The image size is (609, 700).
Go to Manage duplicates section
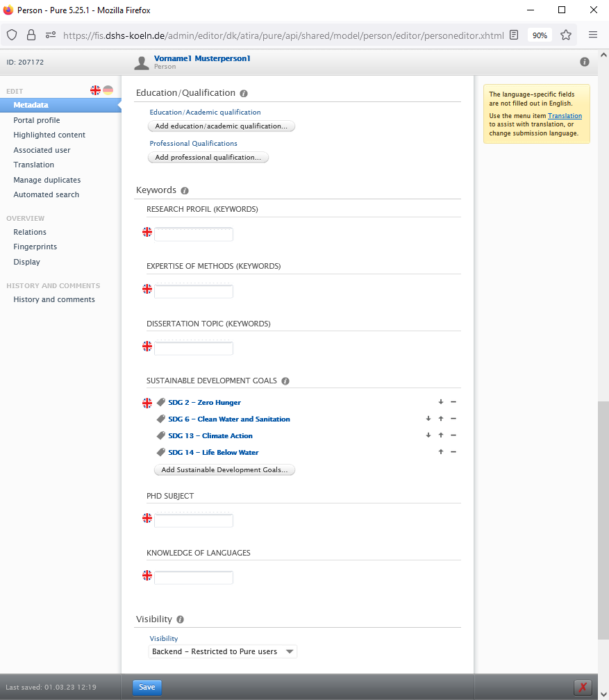pos(47,180)
